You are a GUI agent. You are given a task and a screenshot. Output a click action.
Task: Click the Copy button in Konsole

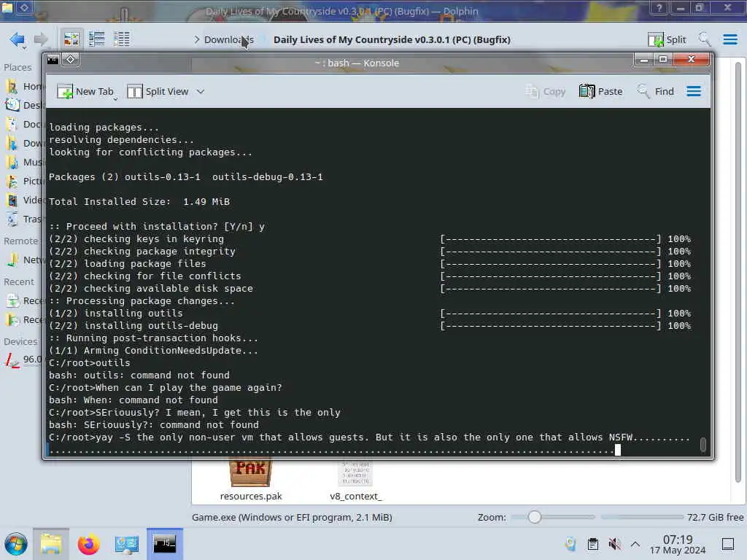click(x=546, y=91)
